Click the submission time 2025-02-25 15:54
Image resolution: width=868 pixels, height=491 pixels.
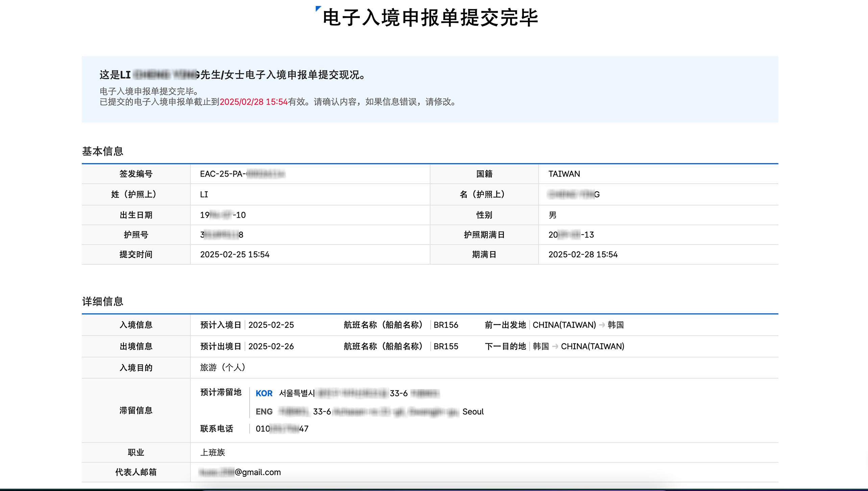coord(235,255)
